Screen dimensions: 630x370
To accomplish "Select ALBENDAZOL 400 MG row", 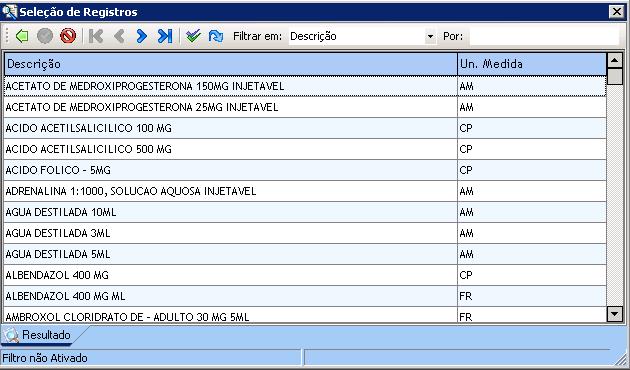I will click(305, 275).
